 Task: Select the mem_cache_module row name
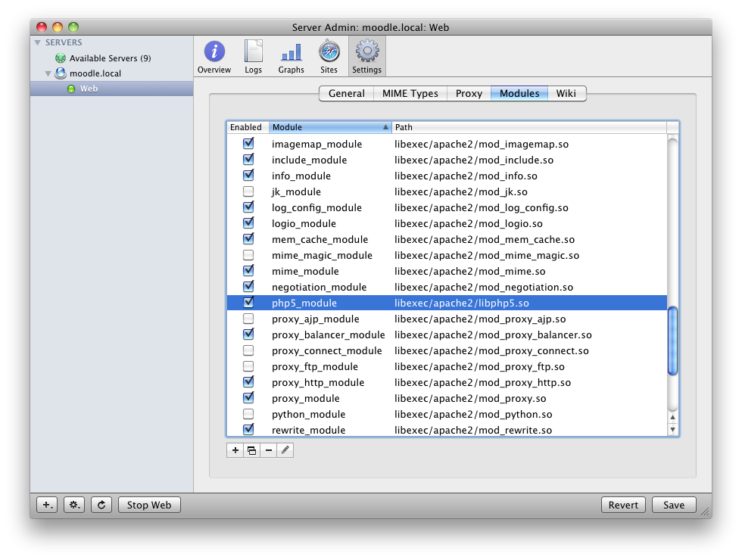320,239
